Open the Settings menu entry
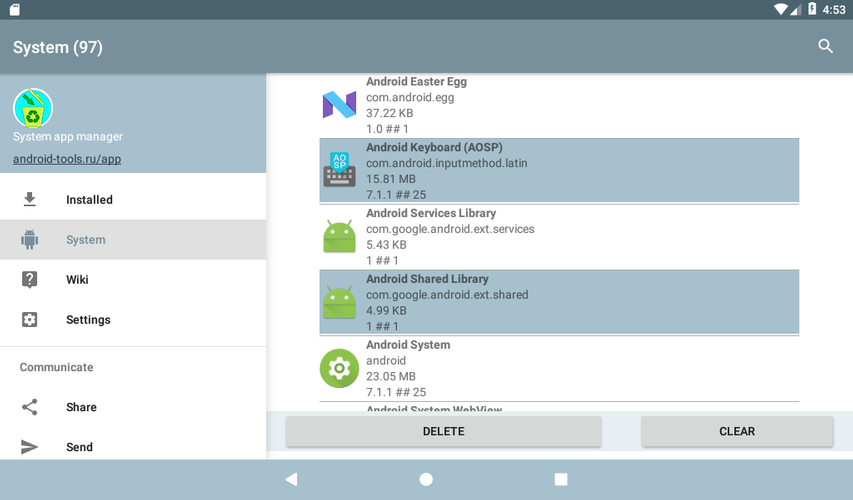Screen dimensions: 853x500 point(133,319)
